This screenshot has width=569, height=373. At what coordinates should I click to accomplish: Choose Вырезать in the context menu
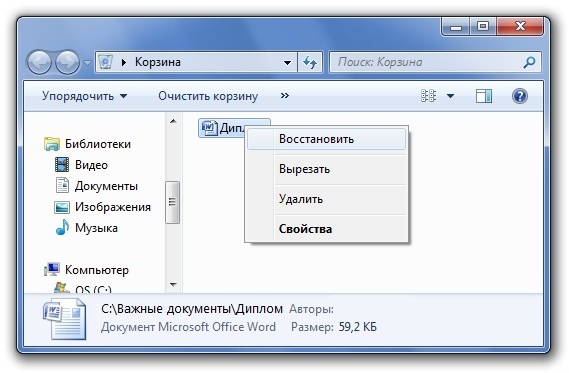(326, 169)
